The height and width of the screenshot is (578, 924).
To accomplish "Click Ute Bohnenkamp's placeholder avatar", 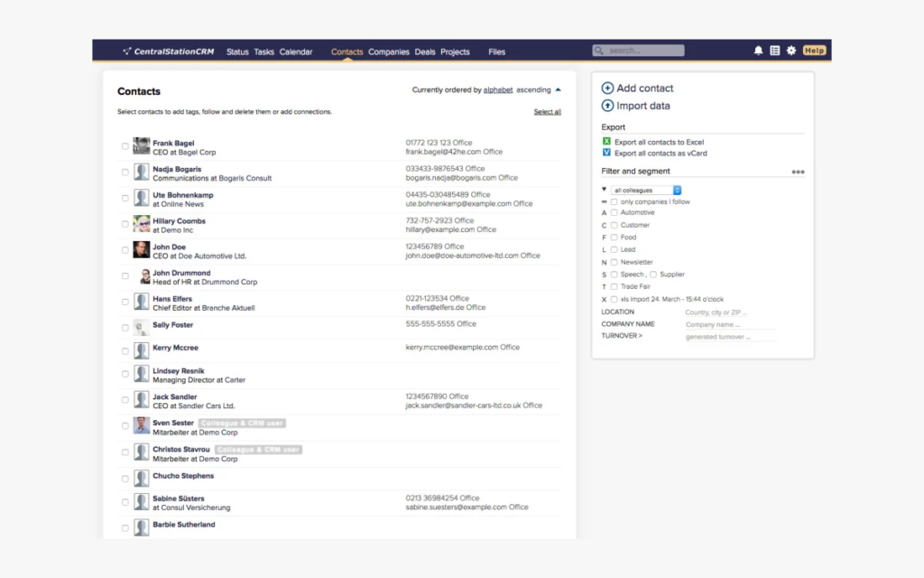I will coord(142,198).
